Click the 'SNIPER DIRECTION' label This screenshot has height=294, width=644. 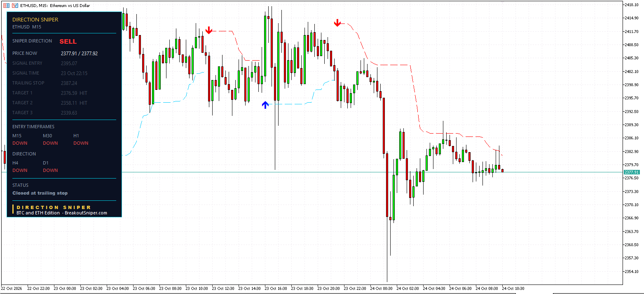[x=32, y=41]
